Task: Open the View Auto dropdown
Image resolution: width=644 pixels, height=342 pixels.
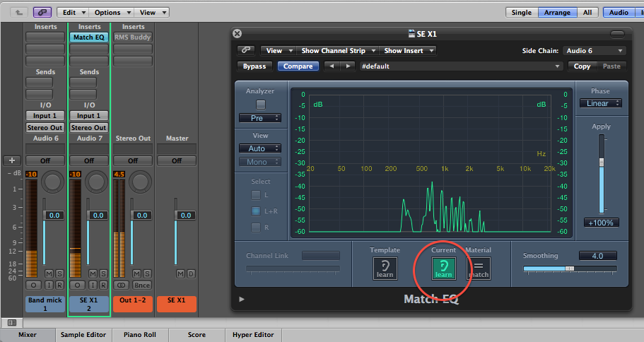Action: tap(260, 148)
